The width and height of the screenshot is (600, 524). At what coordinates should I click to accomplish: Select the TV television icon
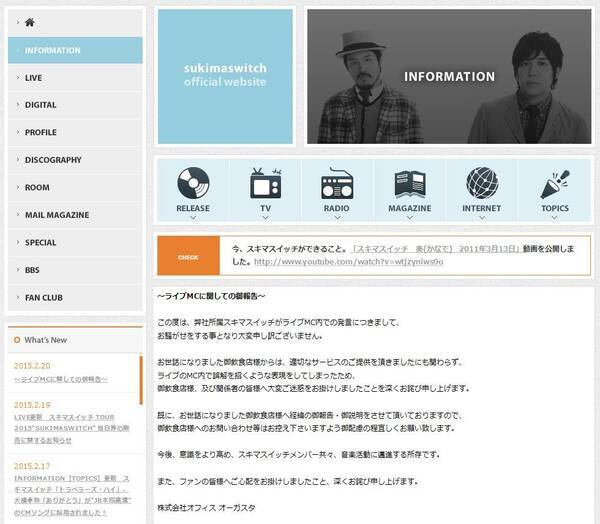point(265,185)
